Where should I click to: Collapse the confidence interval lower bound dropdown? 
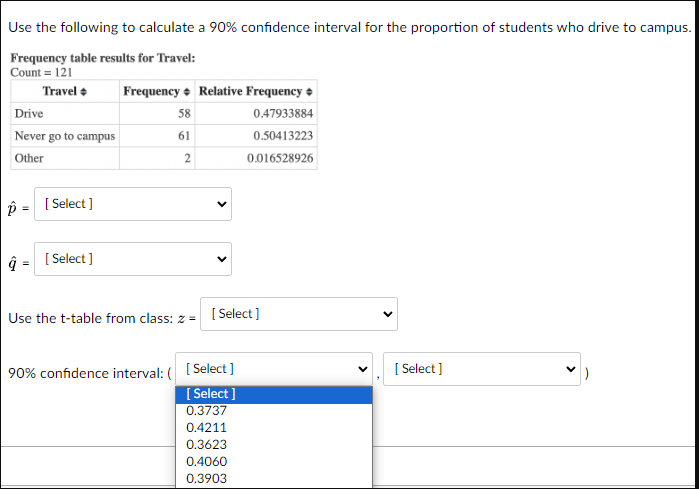273,369
